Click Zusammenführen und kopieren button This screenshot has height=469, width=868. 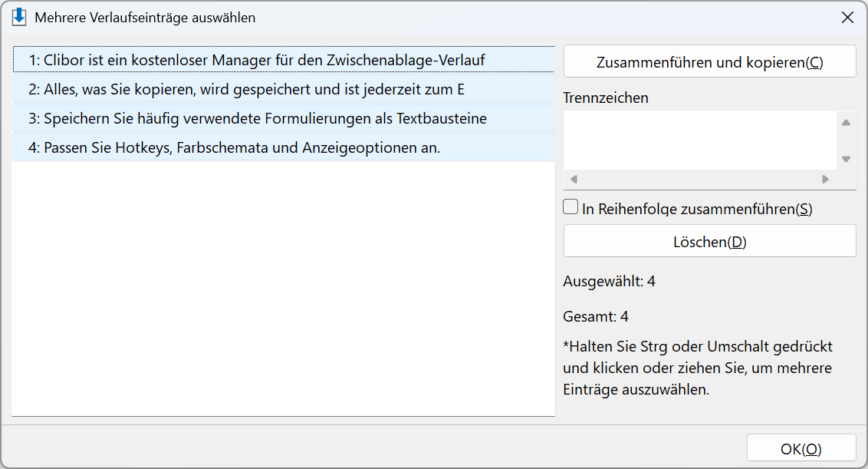click(x=710, y=62)
